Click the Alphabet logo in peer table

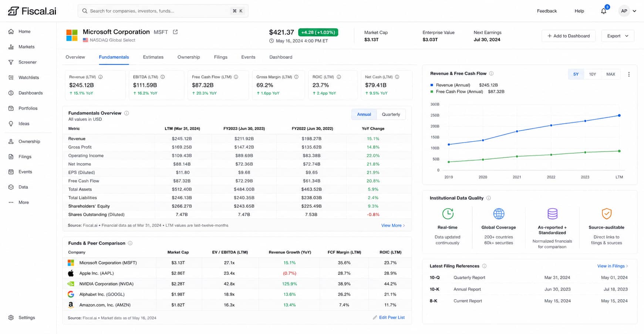(71, 294)
